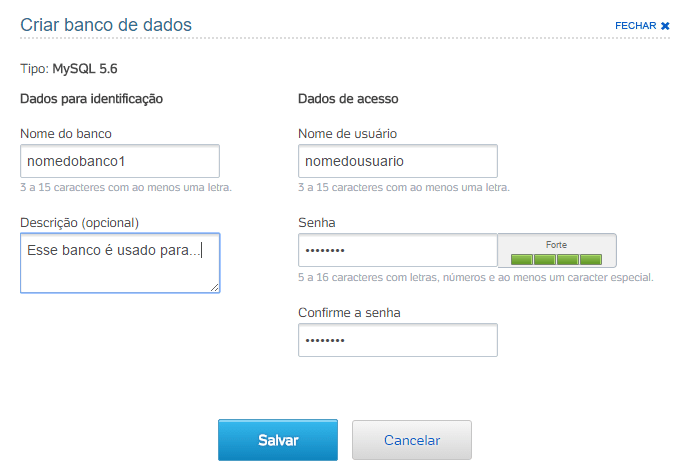Click the MySQL 5.6 type text
This screenshot has width=674, height=467.
tap(85, 69)
